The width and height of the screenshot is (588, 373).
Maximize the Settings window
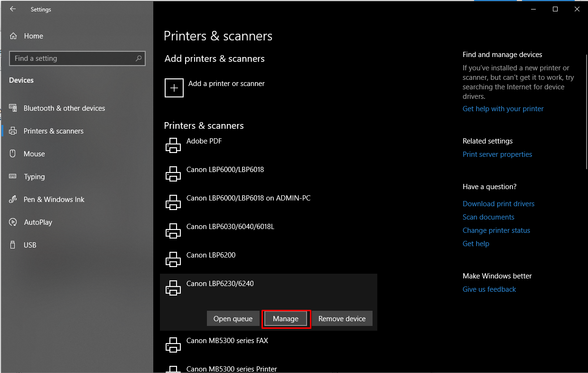coord(555,9)
